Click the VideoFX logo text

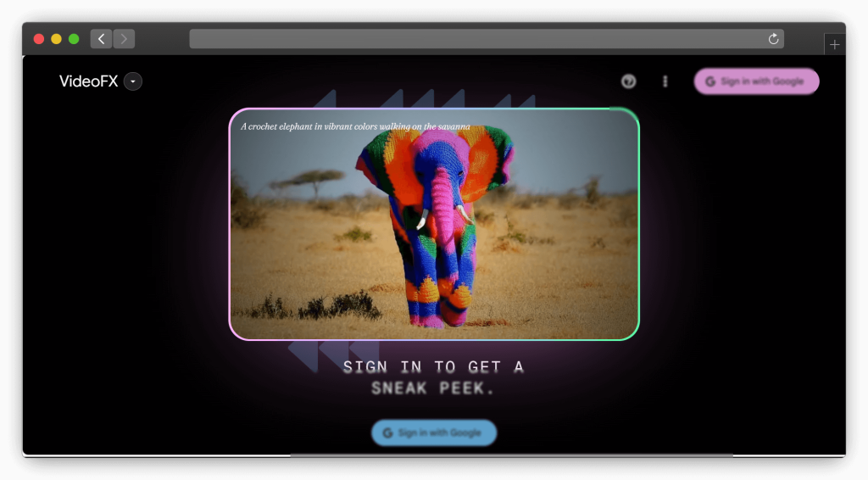click(88, 81)
